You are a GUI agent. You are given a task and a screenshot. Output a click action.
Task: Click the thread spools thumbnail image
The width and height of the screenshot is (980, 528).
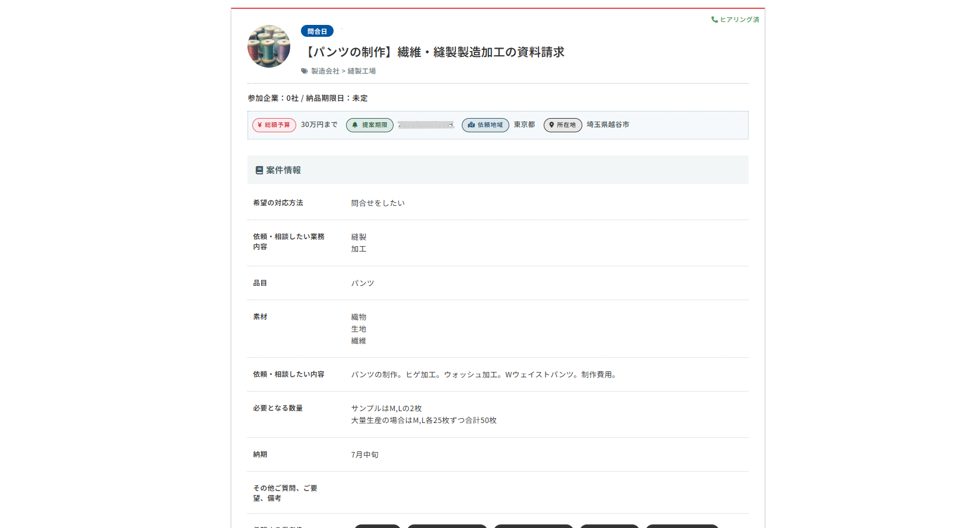click(x=269, y=46)
